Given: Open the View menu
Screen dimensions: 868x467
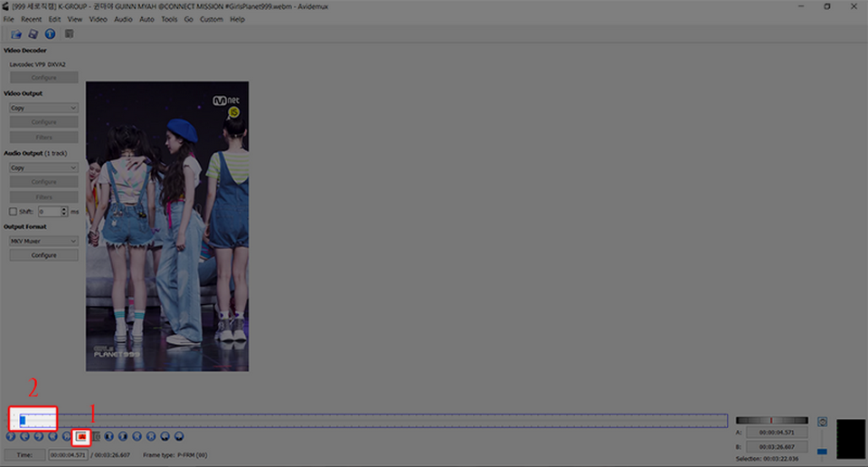Looking at the screenshot, I should pyautogui.click(x=75, y=19).
